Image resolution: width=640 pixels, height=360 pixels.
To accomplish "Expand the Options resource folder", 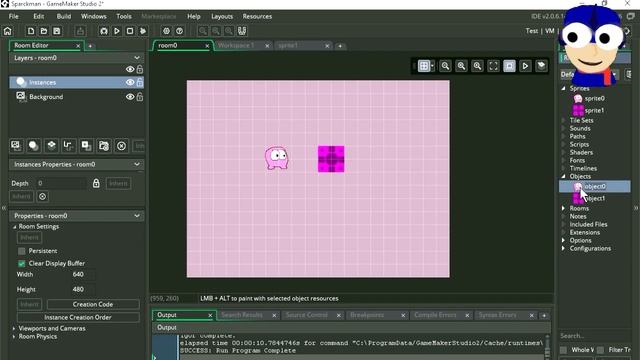I will (x=564, y=240).
